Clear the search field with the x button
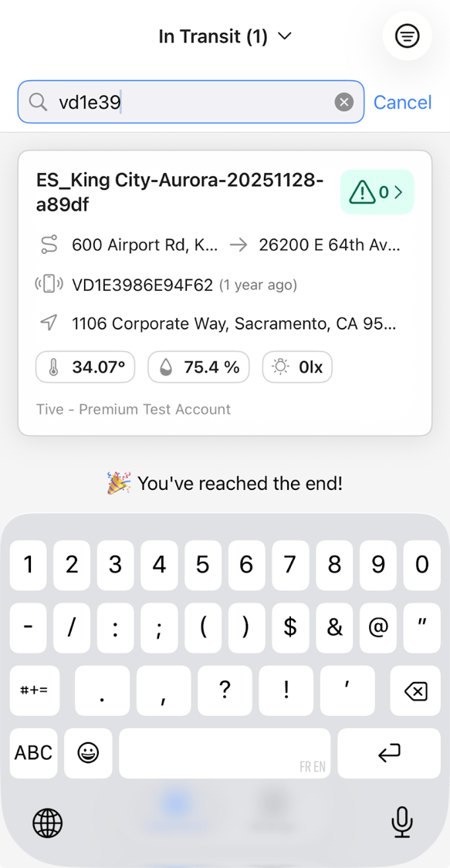 click(343, 101)
